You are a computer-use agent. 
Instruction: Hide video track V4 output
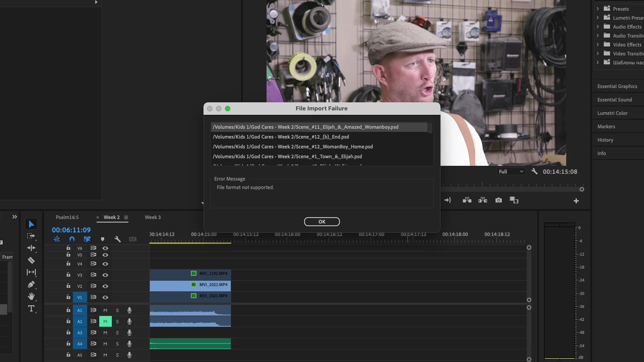pos(105,264)
